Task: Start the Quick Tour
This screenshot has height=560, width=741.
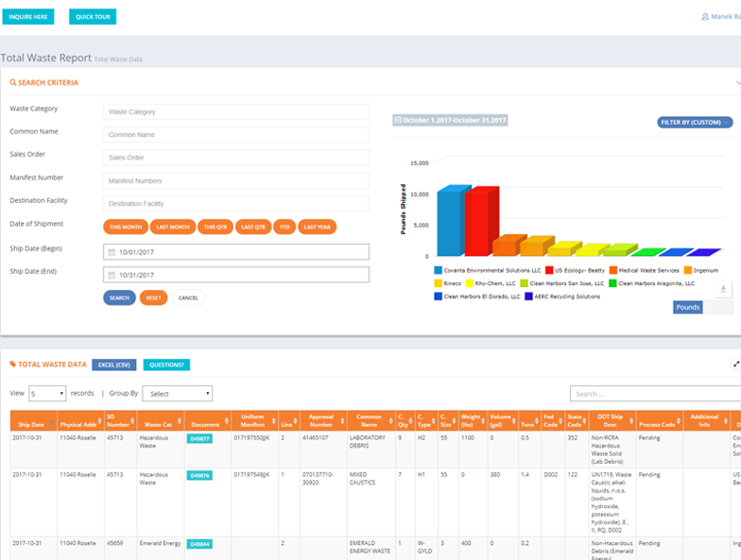Action: [x=93, y=17]
